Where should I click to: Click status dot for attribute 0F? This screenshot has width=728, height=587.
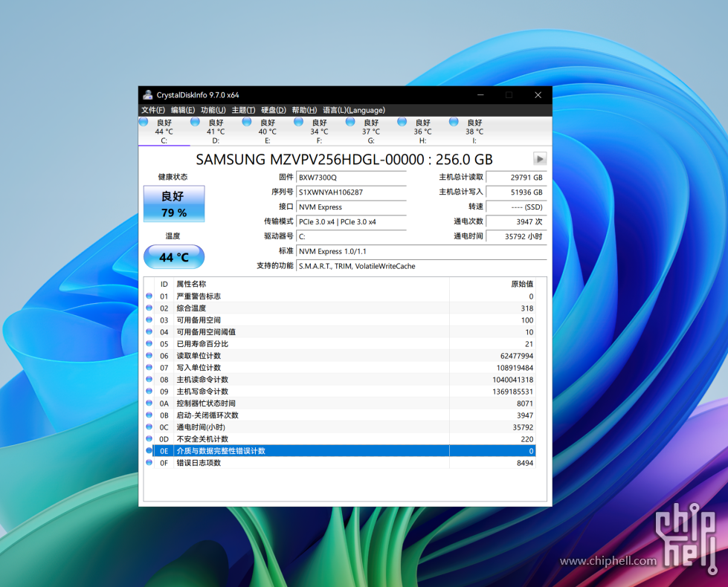(x=149, y=462)
